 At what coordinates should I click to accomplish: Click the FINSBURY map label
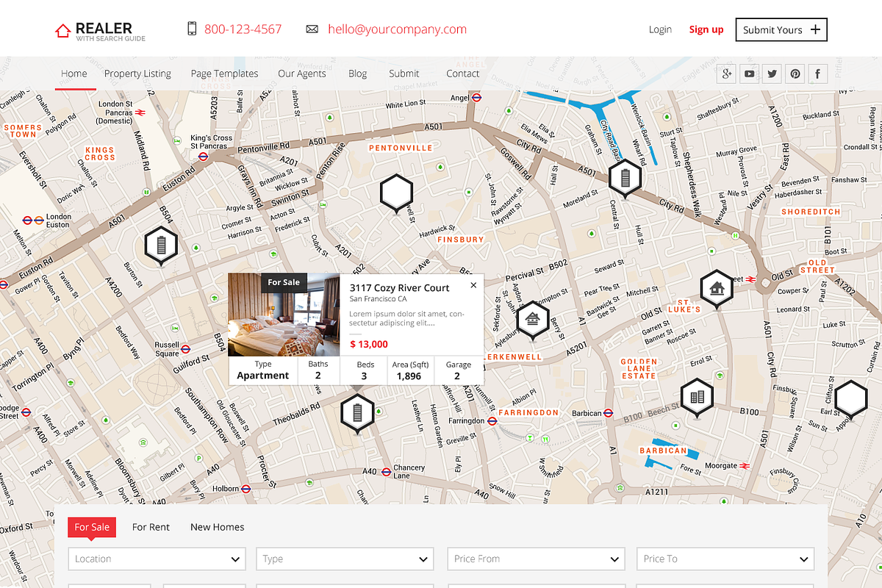461,240
